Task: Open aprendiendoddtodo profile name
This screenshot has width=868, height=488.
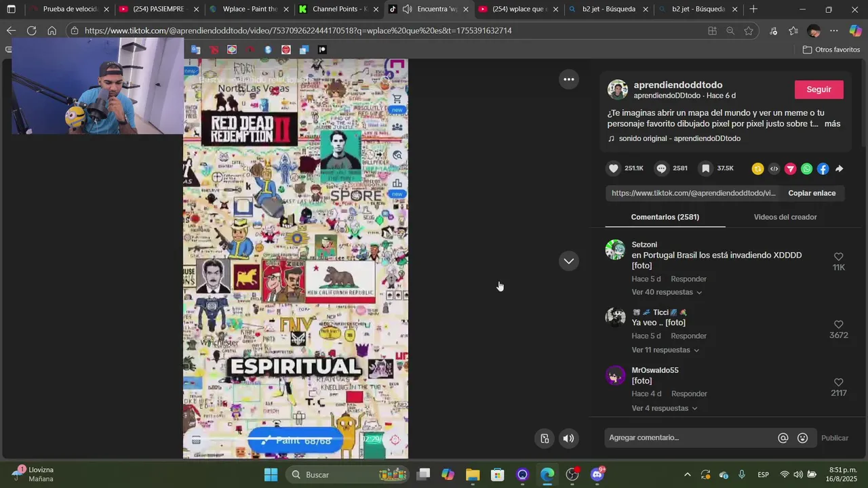Action: (678, 85)
